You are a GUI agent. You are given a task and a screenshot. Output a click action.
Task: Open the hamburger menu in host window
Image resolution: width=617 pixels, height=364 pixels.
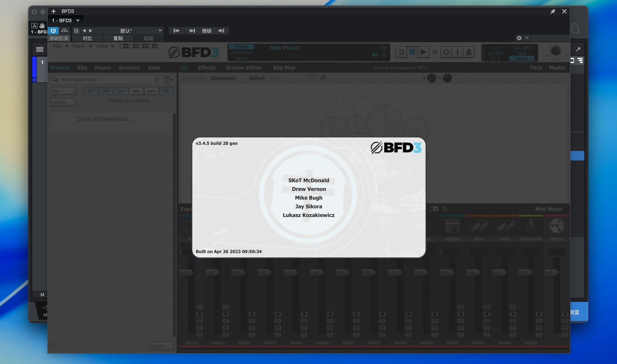coord(40,49)
